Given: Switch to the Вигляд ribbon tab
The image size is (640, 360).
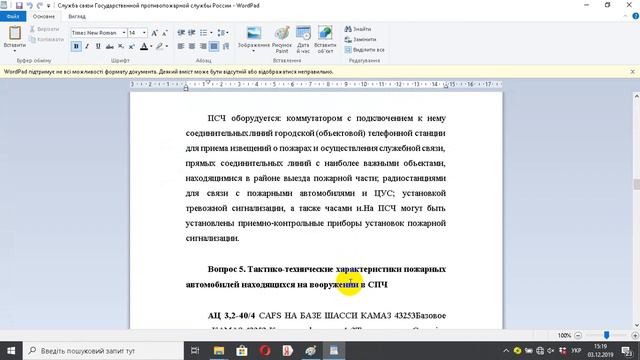Looking at the screenshot, I should (x=77, y=16).
